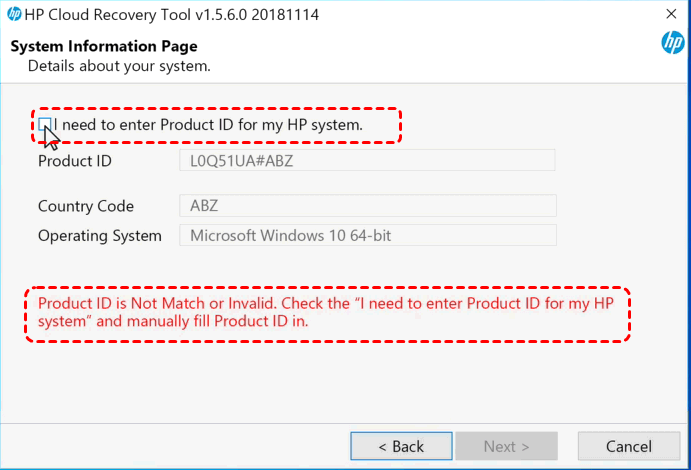Click the Country Code label
The height and width of the screenshot is (470, 691).
[86, 206]
